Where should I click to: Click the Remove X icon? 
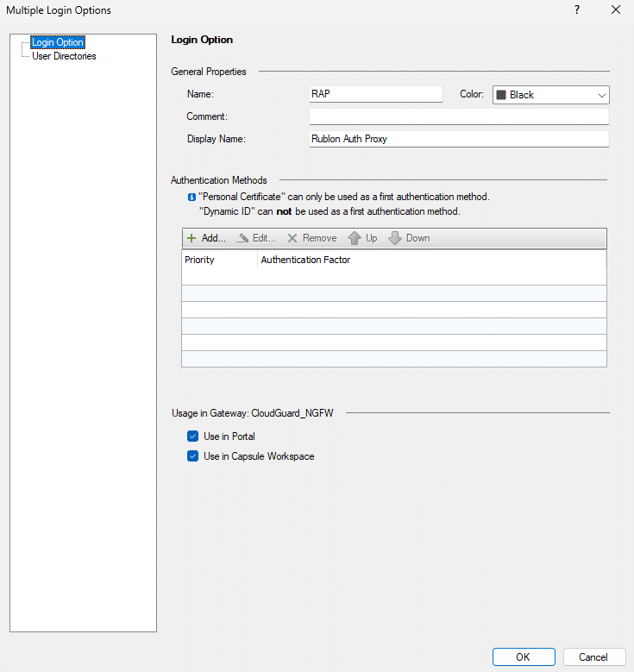click(292, 238)
